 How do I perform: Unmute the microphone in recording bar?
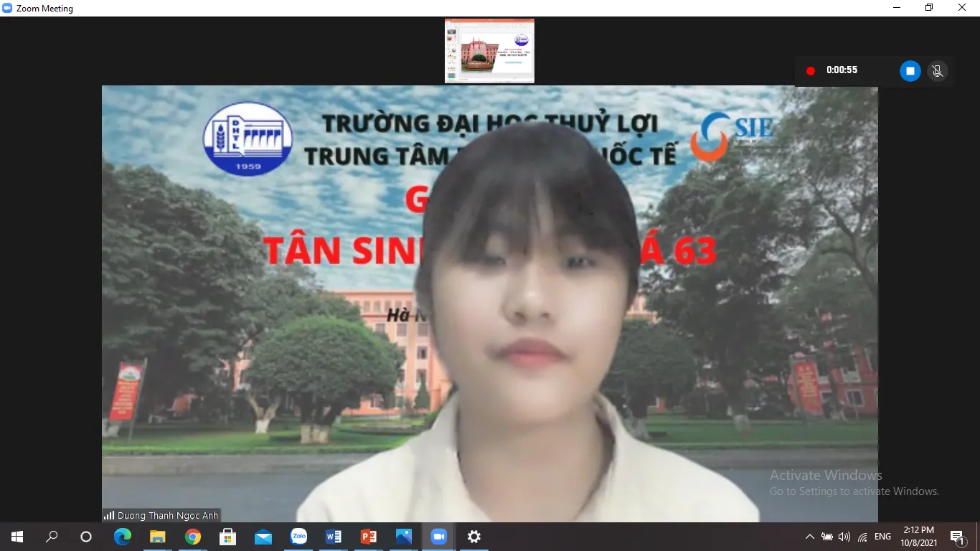tap(936, 71)
